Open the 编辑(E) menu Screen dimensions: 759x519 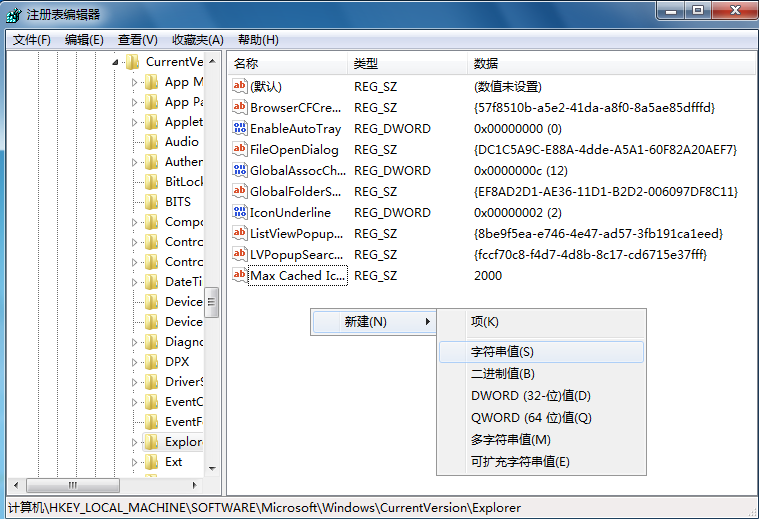[x=84, y=40]
